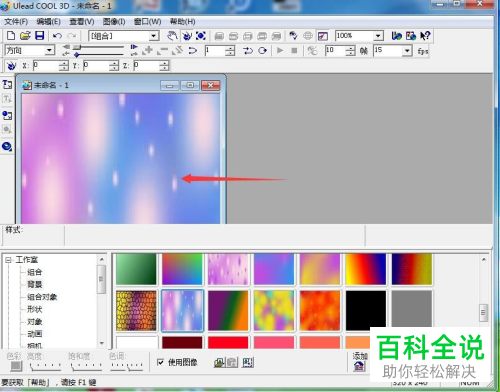Image resolution: width=500 pixels, height=392 pixels.
Task: Click the Add Key Frame icon
Action: point(147,51)
